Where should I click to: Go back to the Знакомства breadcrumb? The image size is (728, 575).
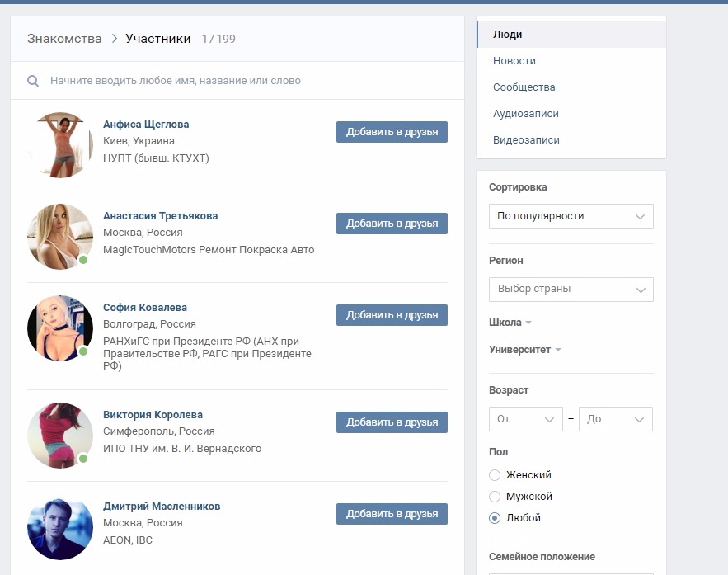click(x=64, y=39)
